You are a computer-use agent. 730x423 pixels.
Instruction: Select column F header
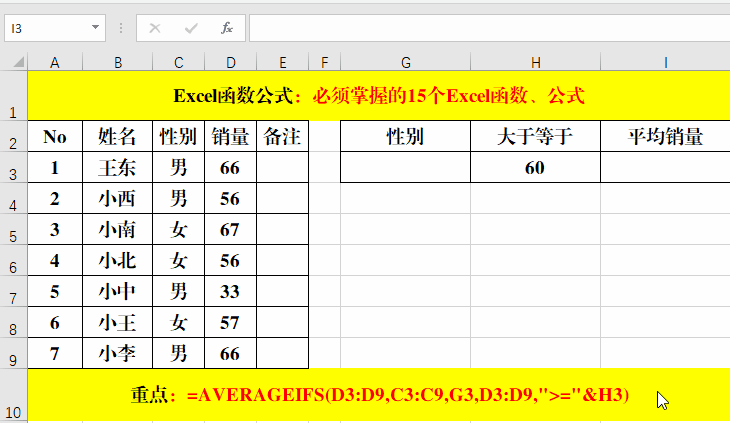(x=324, y=62)
